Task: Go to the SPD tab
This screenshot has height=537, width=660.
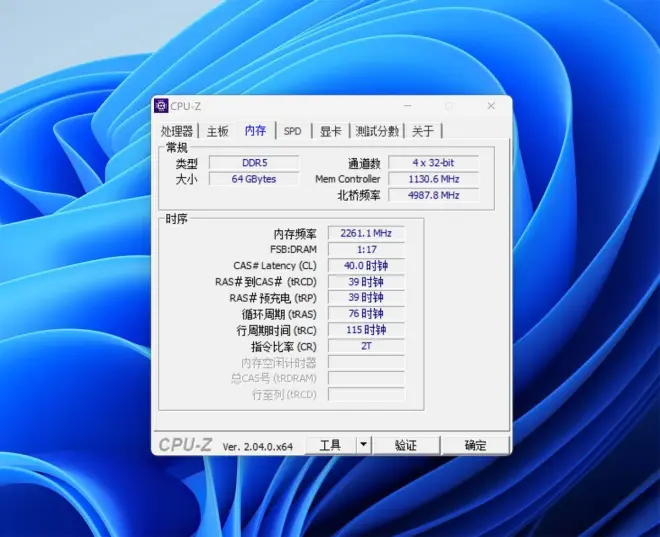Action: (292, 131)
